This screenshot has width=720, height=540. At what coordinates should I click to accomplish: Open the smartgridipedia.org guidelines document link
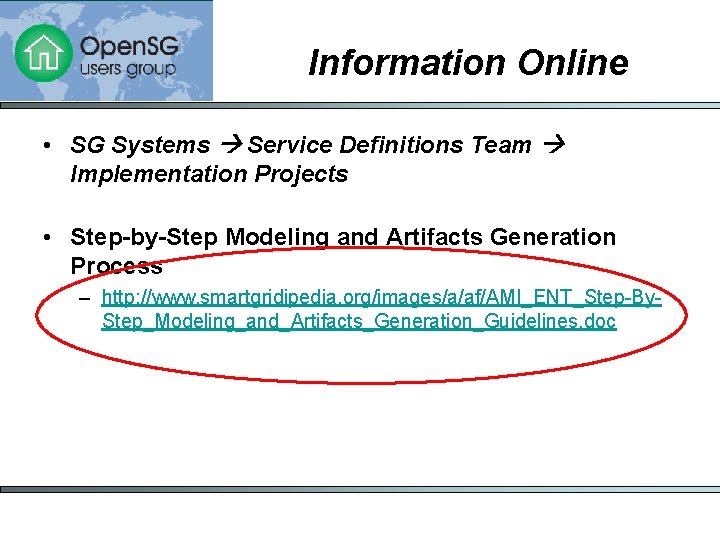(381, 309)
